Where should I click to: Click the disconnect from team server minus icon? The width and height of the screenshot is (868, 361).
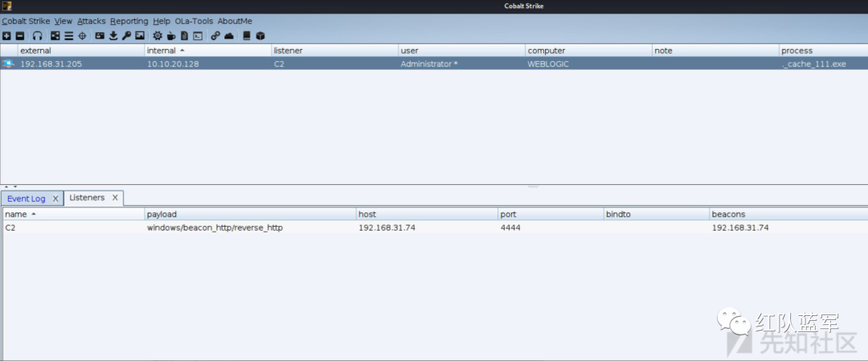pos(20,36)
